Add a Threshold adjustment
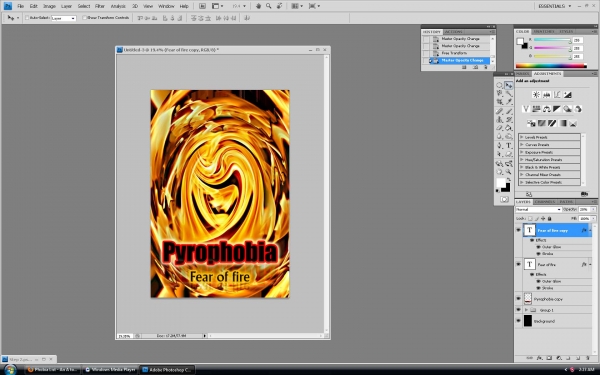 (552, 123)
